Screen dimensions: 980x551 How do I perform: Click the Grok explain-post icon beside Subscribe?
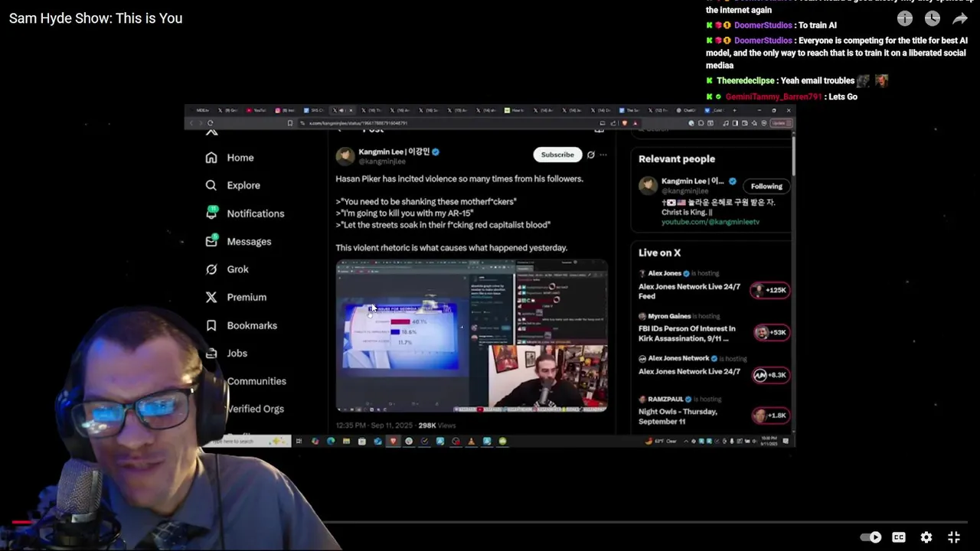(590, 155)
